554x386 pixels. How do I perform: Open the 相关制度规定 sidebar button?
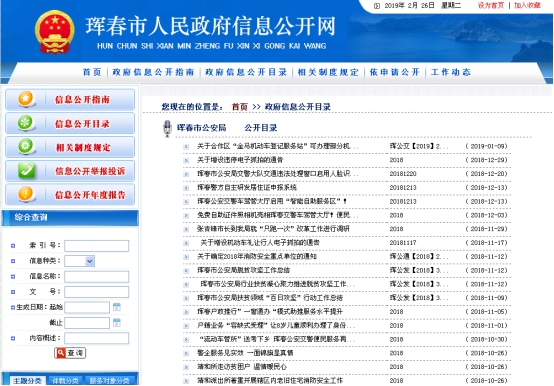[x=70, y=147]
